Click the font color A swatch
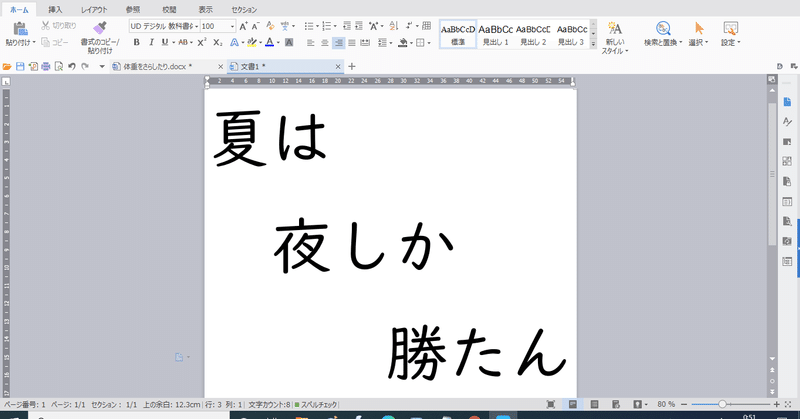 coord(269,43)
